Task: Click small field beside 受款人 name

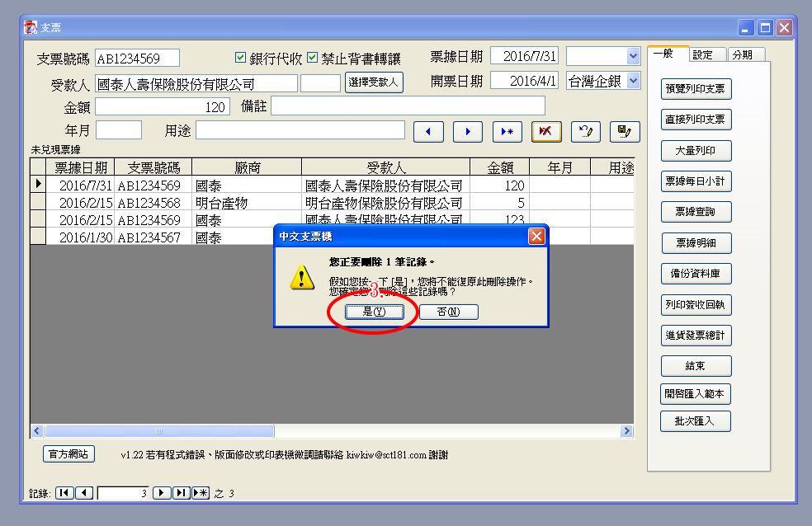Action: click(x=320, y=83)
